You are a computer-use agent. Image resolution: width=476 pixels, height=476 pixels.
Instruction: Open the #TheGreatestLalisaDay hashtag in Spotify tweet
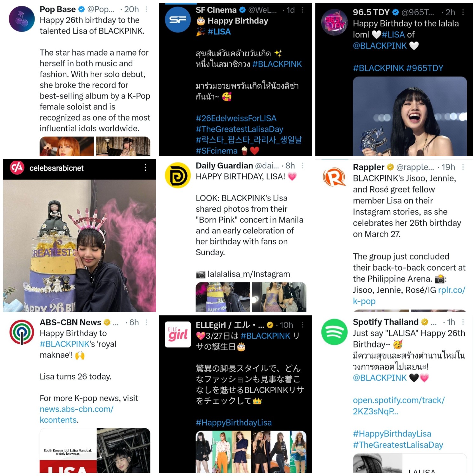[398, 445]
